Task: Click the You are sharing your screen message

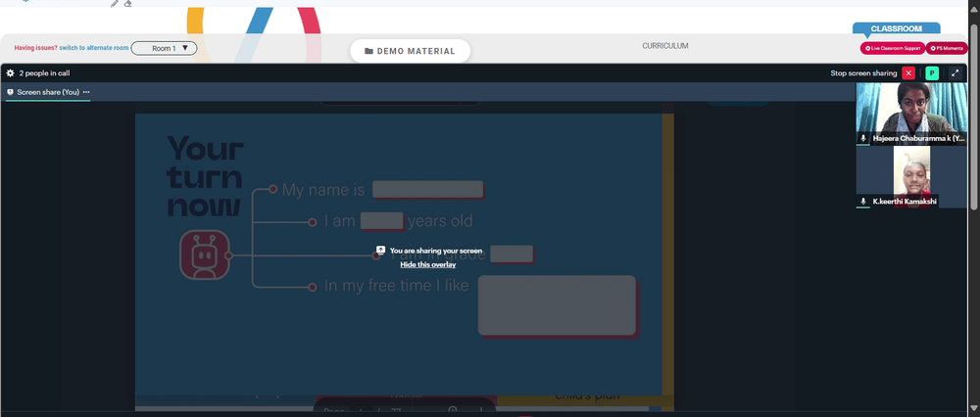Action: point(436,251)
